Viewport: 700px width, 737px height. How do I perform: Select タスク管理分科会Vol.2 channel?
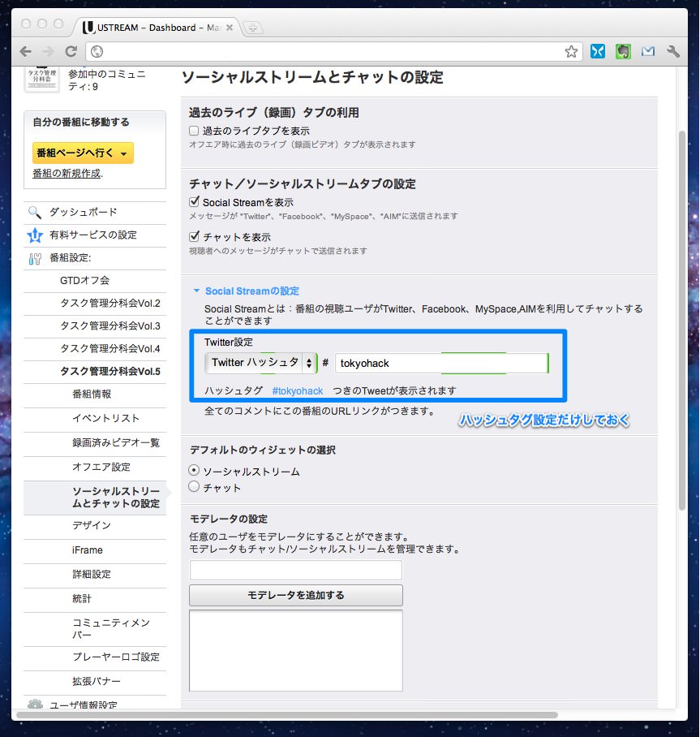tap(110, 304)
